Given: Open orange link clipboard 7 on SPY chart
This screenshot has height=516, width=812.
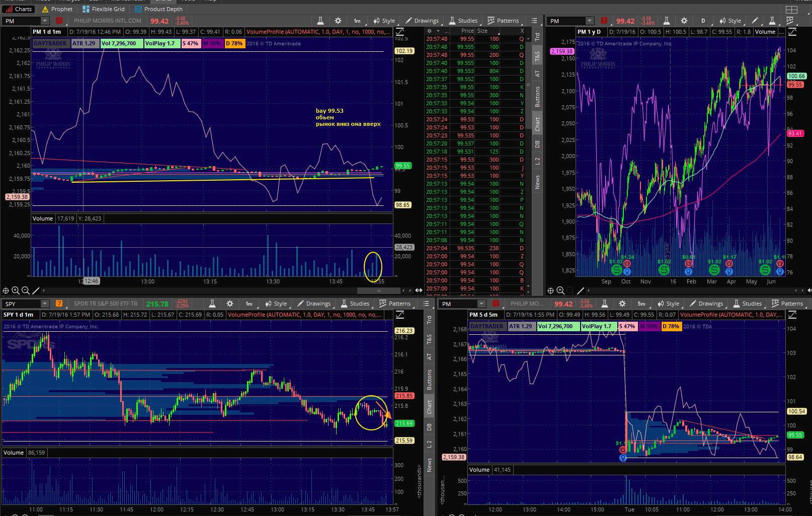Looking at the screenshot, I should point(59,304).
